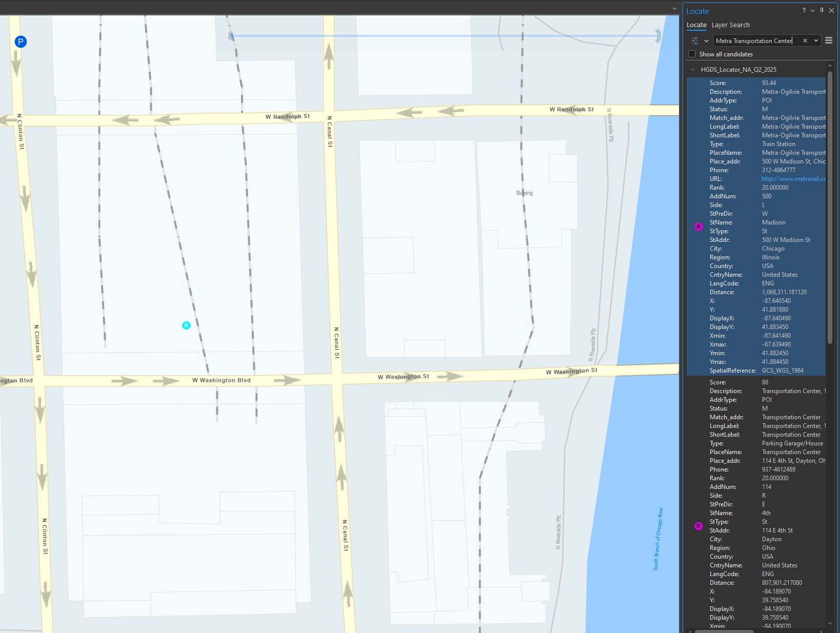Click the blue parking marker on map
This screenshot has height=633, width=840.
click(x=21, y=42)
